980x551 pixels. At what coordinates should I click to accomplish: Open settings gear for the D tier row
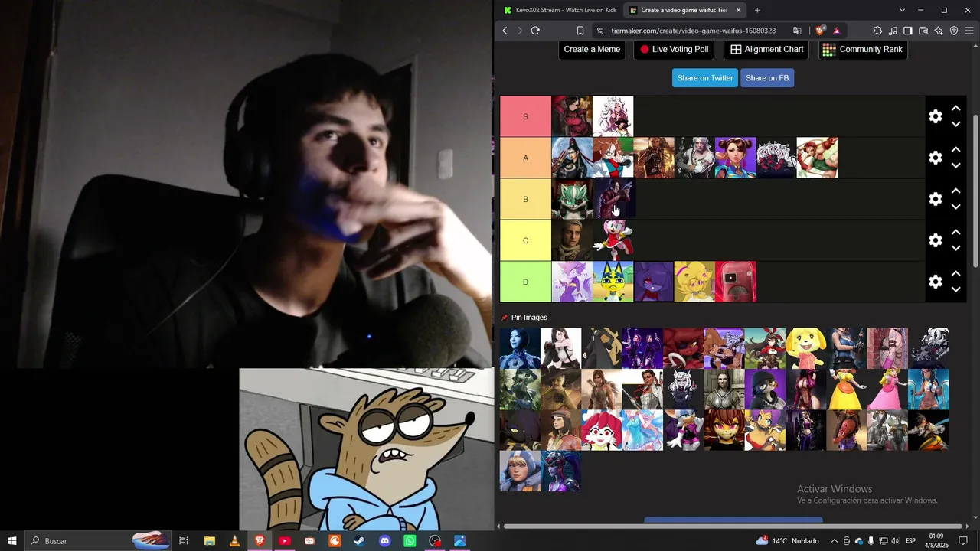pos(935,282)
